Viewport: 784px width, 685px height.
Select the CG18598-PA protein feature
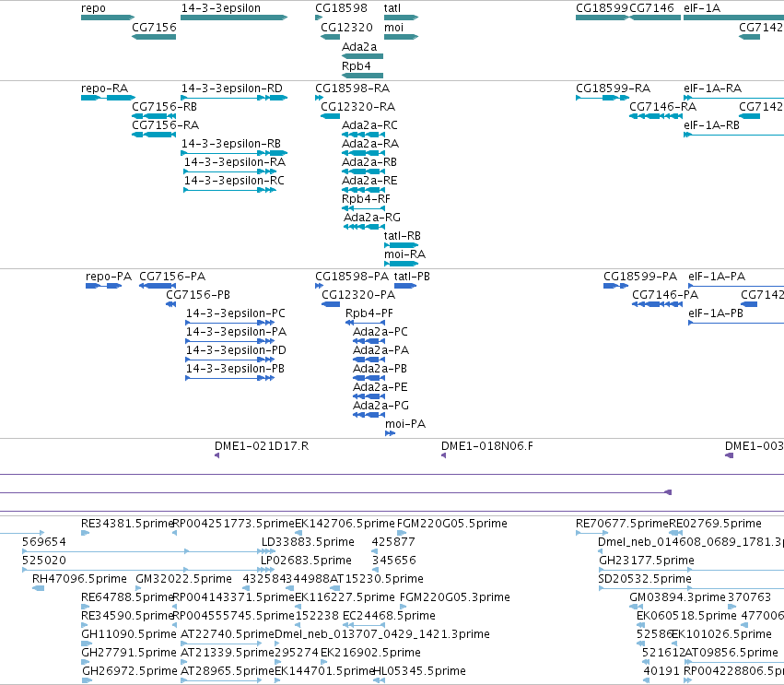click(x=319, y=286)
